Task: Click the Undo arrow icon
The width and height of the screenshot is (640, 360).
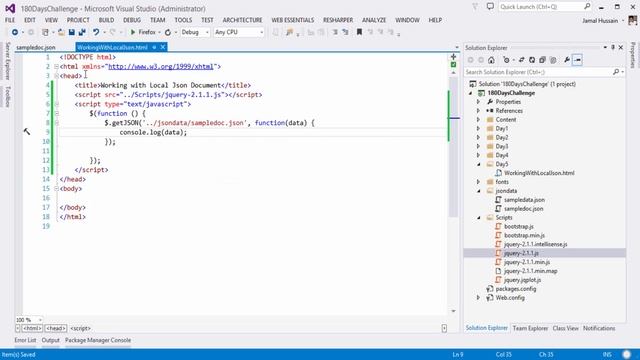Action: point(96,32)
